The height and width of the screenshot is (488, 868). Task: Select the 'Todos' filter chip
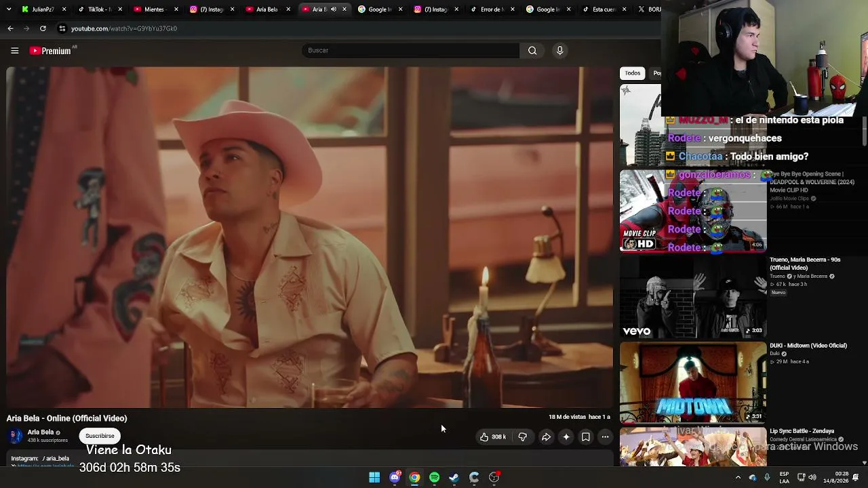click(x=633, y=73)
